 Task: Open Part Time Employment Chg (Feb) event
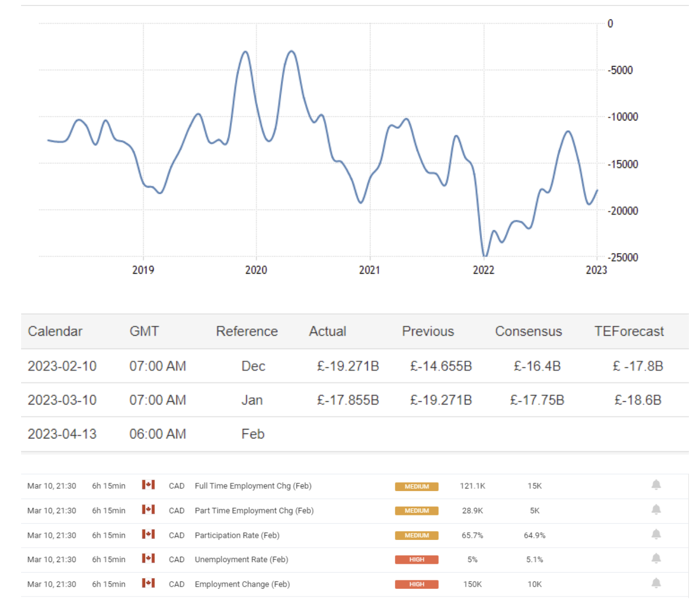254,511
